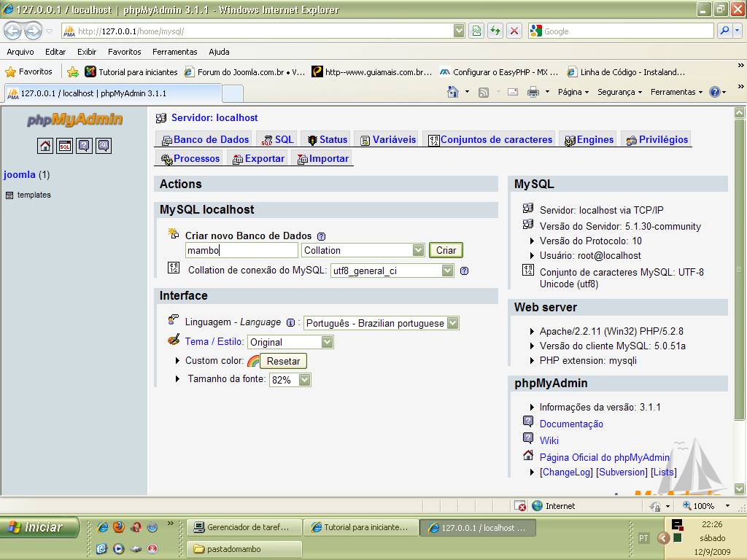Open the Conjuntos de caracteres tab
The image size is (747, 560).
[490, 139]
